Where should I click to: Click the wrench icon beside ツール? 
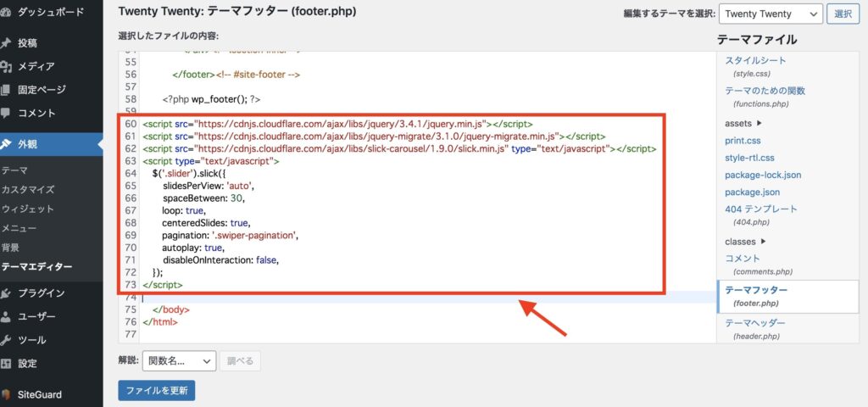coord(6,340)
